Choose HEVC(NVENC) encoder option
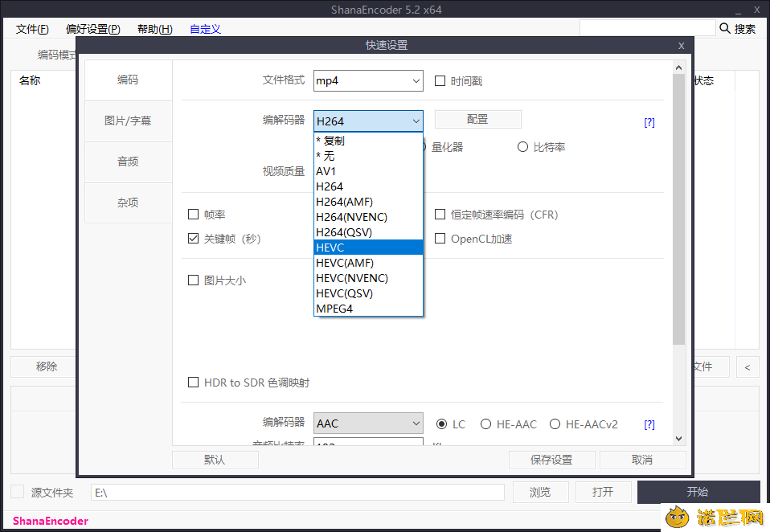The width and height of the screenshot is (770, 532). (368, 278)
